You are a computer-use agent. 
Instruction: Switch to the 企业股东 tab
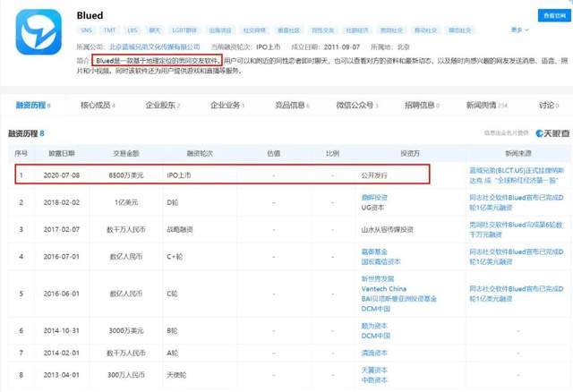click(163, 106)
